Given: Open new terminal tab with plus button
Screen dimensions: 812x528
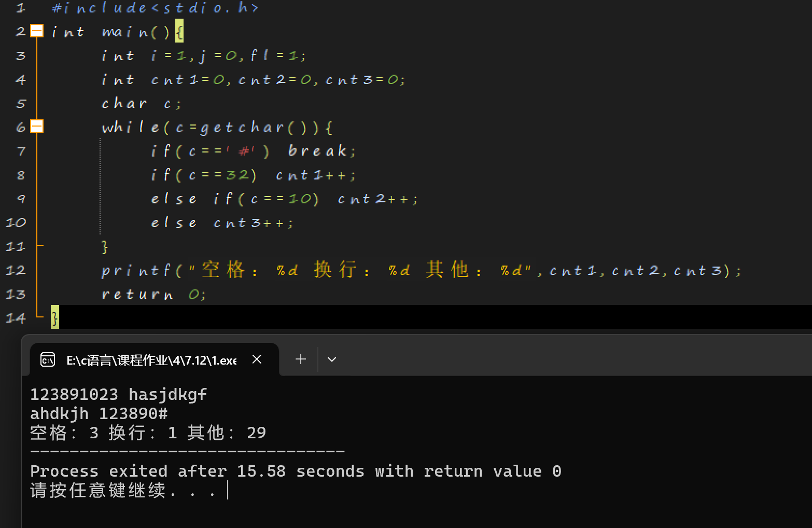Looking at the screenshot, I should pos(301,359).
